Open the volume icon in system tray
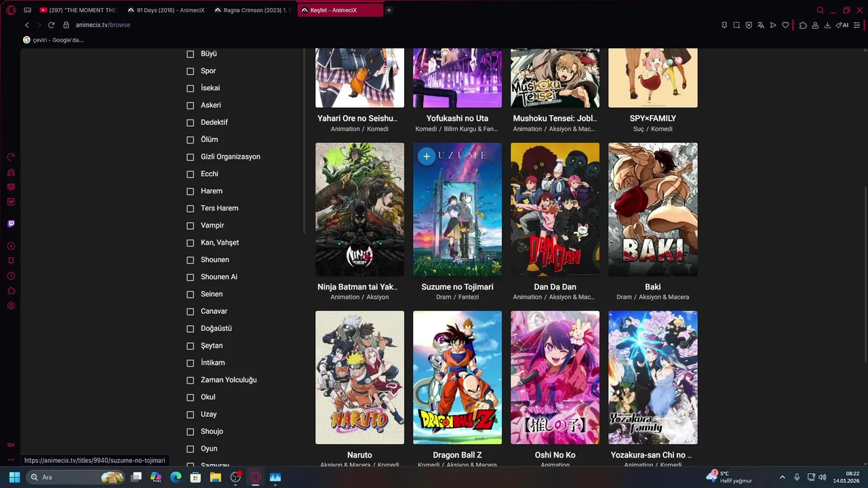This screenshot has width=868, height=488. [823, 477]
